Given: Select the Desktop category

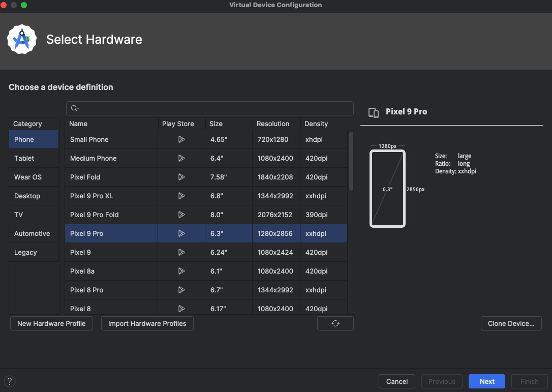Looking at the screenshot, I should coord(34,196).
